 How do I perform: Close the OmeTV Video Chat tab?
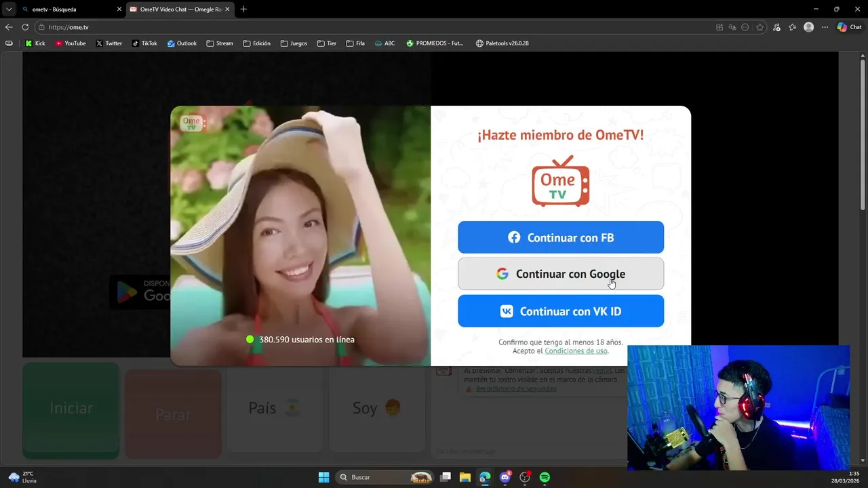pyautogui.click(x=226, y=9)
